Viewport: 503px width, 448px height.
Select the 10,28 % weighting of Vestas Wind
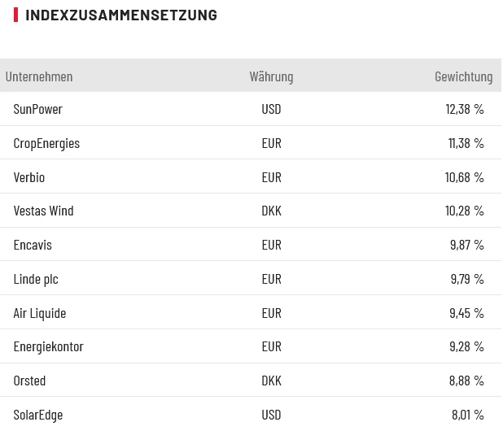tap(464, 211)
